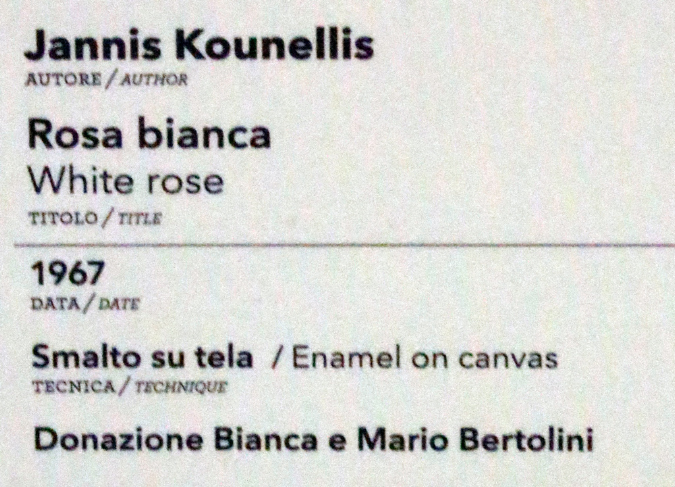Select the TECNICA caption

click(x=74, y=387)
